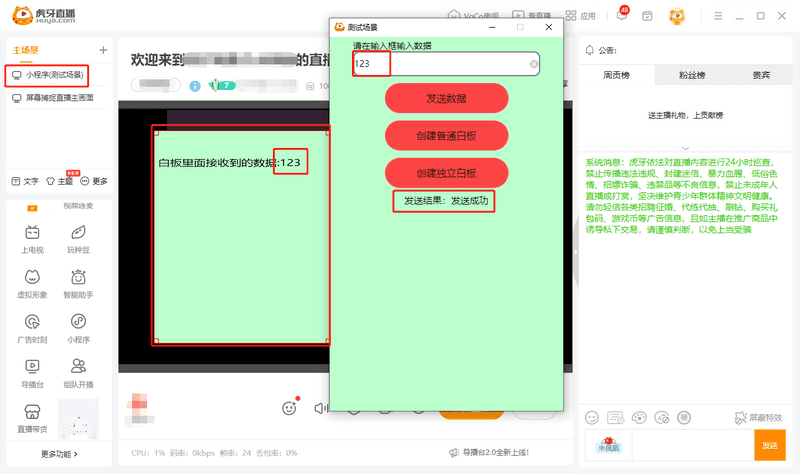
Task: Mute the speaker below the preview
Action: point(320,408)
